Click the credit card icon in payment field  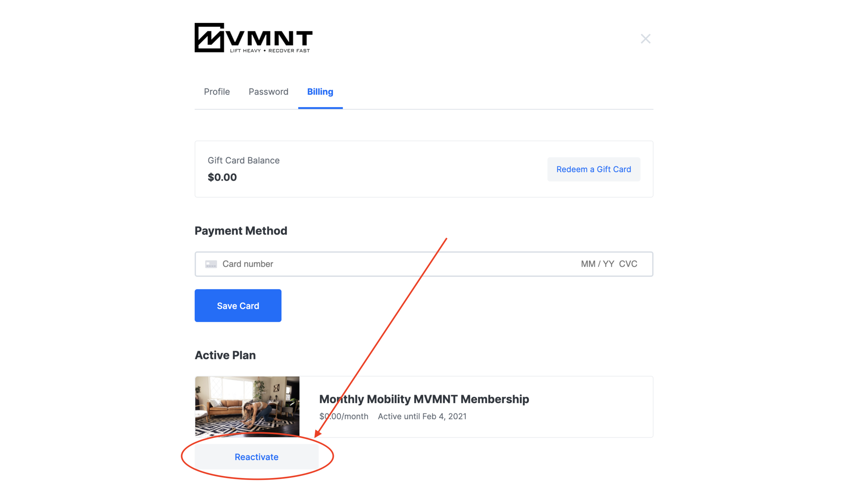tap(211, 264)
